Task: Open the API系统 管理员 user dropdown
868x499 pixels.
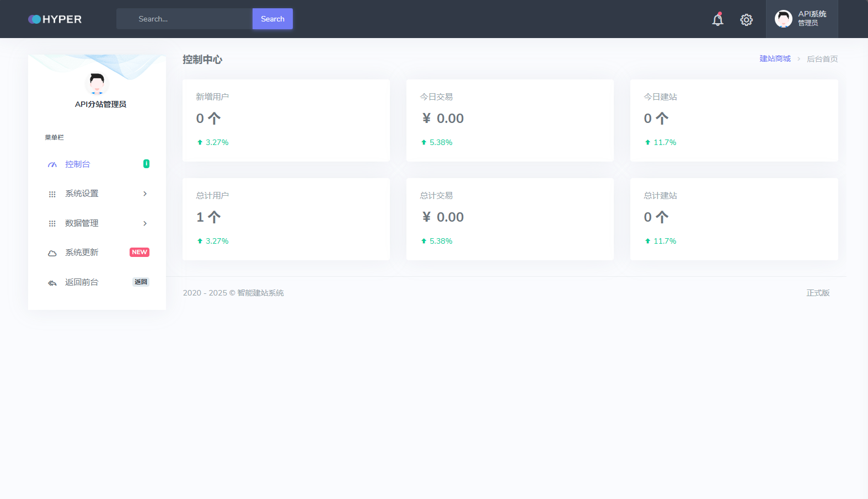Action: (801, 19)
